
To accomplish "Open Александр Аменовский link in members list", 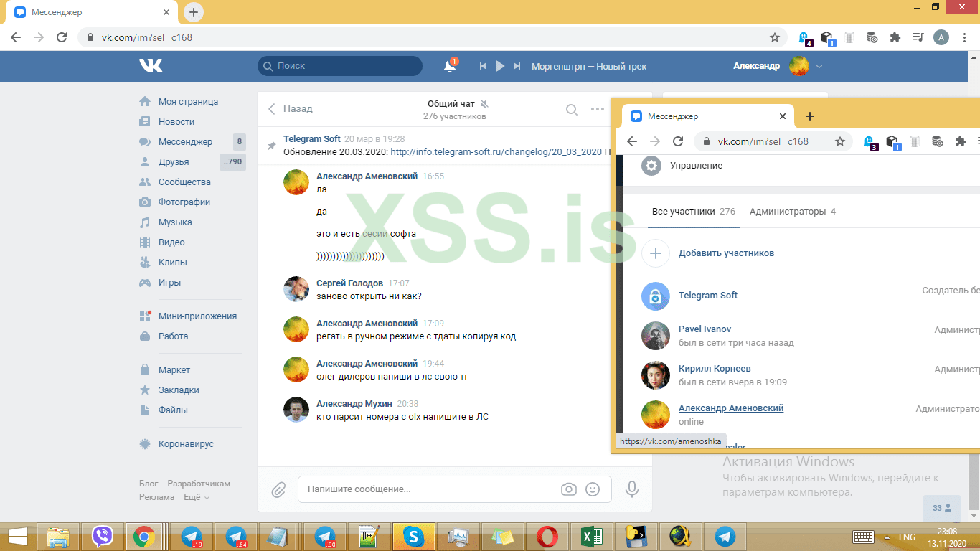I will point(731,408).
